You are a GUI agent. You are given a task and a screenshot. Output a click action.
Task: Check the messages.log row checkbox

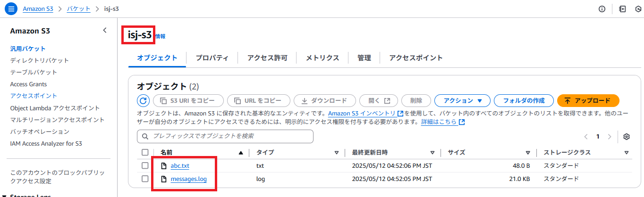pyautogui.click(x=145, y=179)
